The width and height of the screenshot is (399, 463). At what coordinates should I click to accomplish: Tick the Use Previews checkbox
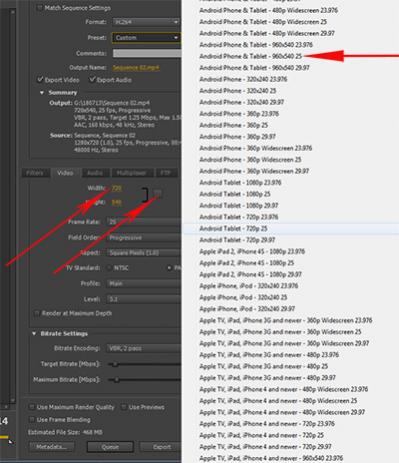click(124, 407)
